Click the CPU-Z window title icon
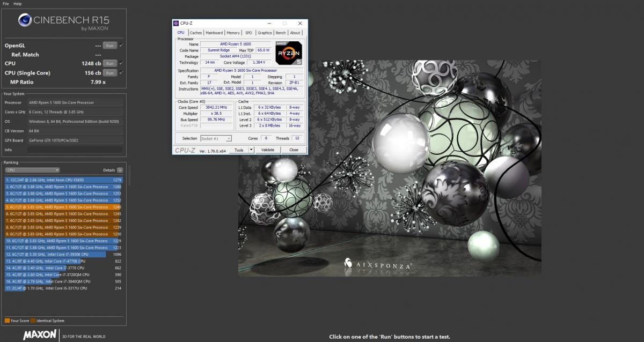This screenshot has height=342, width=644. [x=176, y=23]
